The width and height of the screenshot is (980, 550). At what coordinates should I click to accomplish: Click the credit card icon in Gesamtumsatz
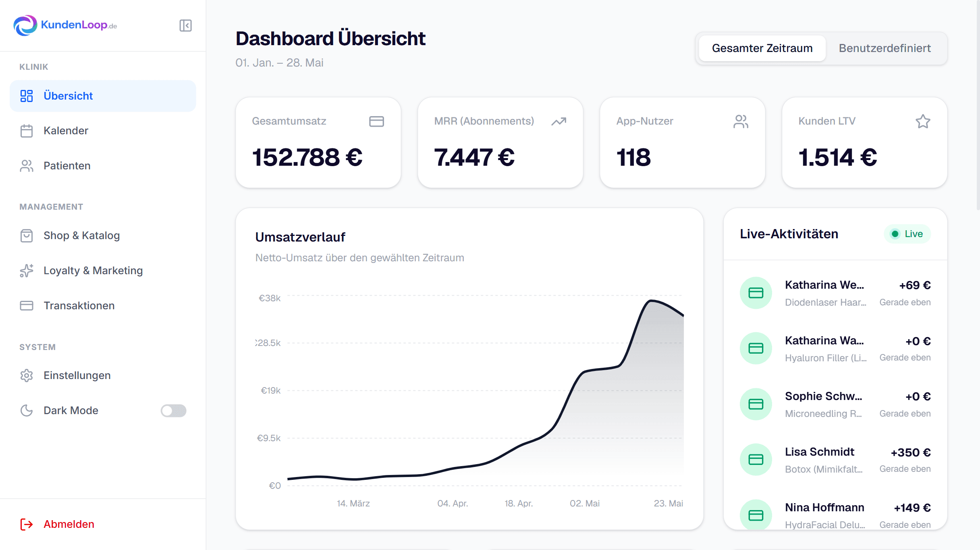376,121
